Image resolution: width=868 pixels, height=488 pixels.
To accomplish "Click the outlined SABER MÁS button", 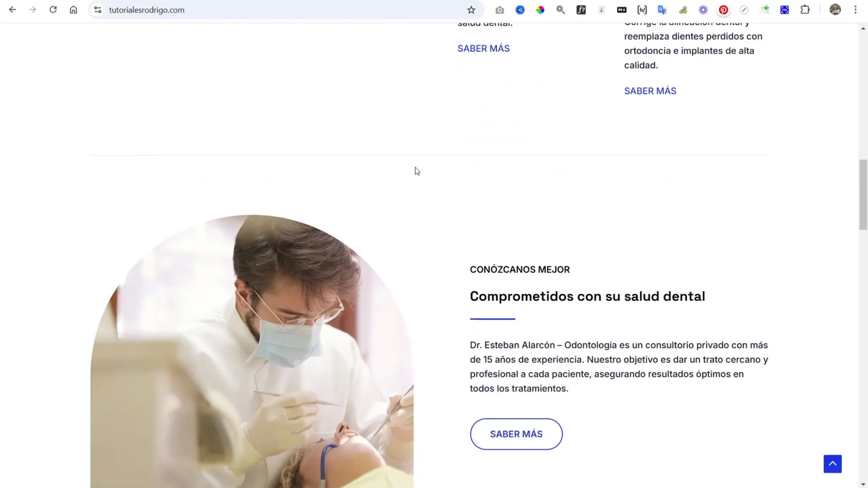I will (x=516, y=434).
